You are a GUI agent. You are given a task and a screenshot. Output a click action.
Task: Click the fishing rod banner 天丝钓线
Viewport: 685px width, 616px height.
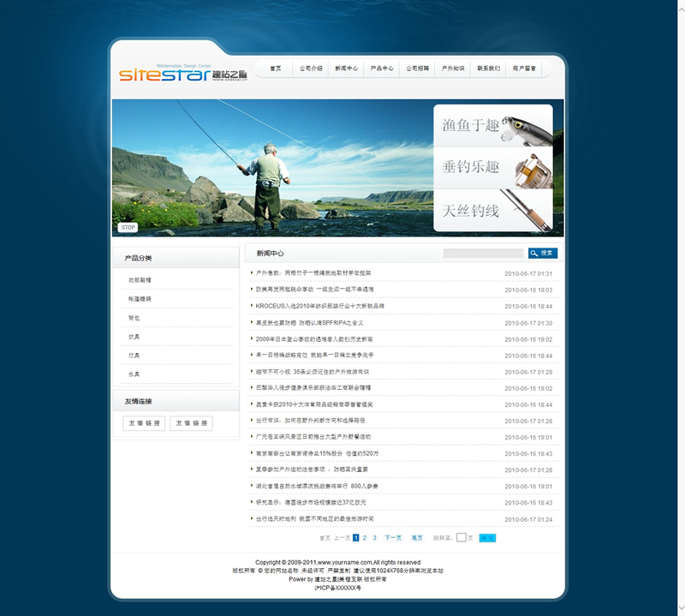click(492, 210)
